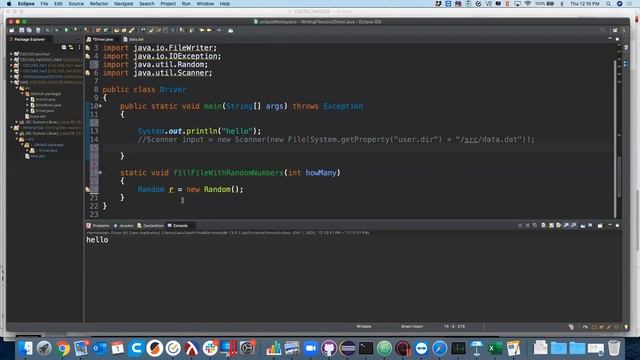The image size is (640, 360).
Task: Click the Save All toolbar icon
Action: (x=29, y=30)
